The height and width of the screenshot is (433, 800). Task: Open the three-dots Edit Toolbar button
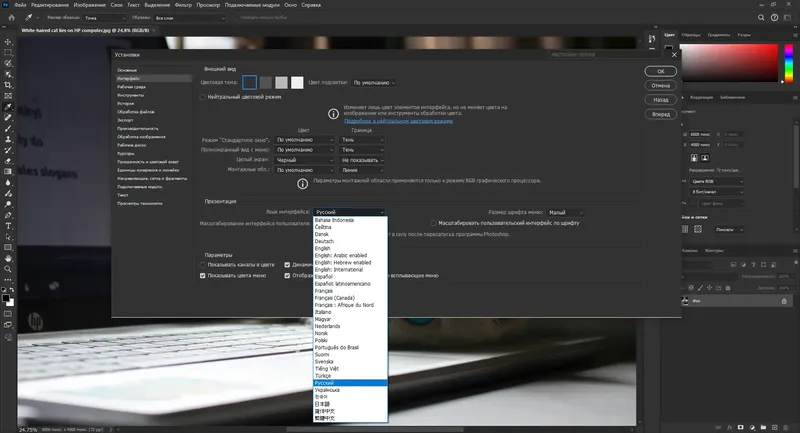[x=8, y=279]
